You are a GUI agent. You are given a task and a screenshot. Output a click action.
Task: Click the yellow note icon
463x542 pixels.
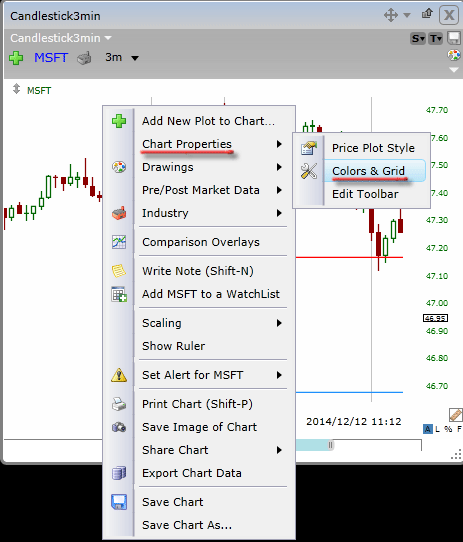[119, 271]
